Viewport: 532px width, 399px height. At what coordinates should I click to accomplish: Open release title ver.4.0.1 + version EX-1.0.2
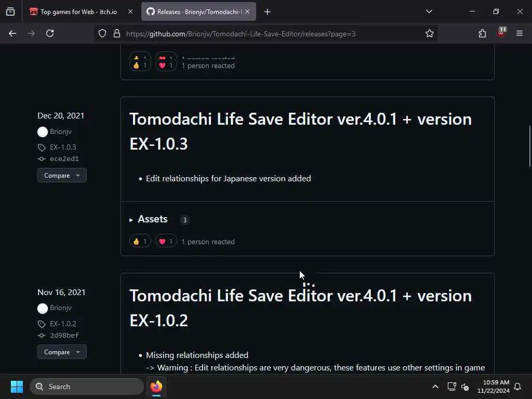(x=301, y=308)
